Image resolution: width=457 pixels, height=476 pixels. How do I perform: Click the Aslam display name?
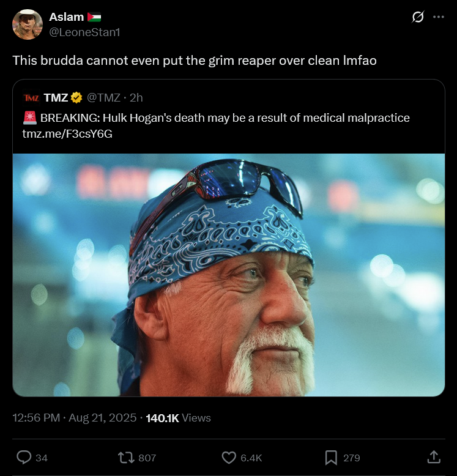point(66,17)
